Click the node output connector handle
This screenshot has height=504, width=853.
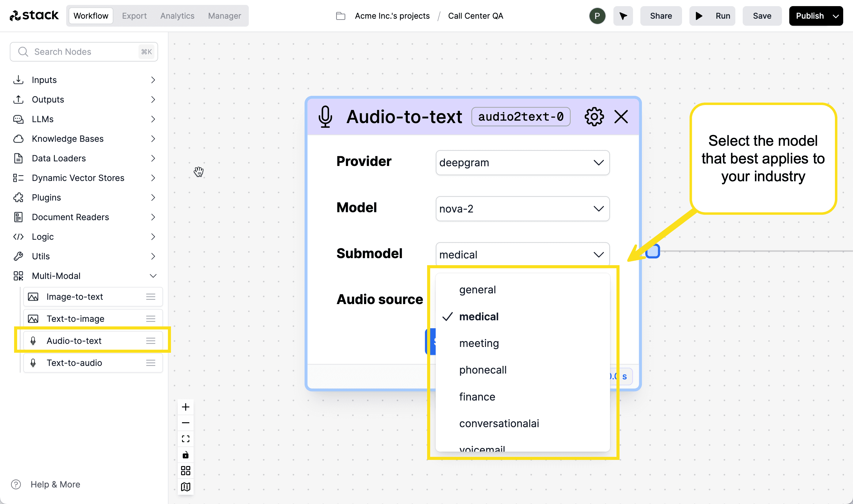pos(653,251)
